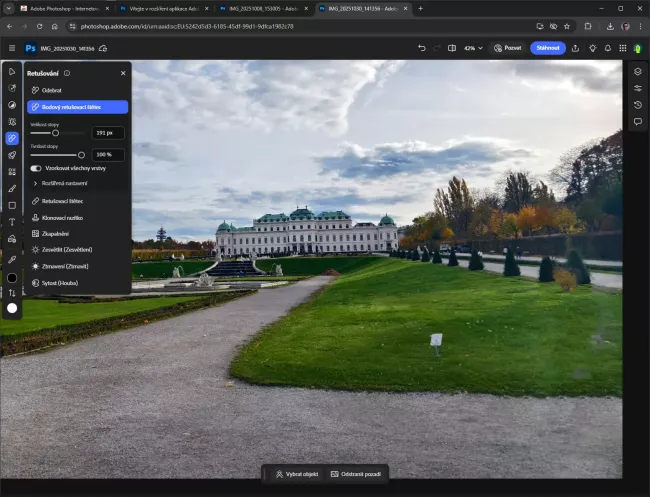
Task: Select the Brush tool
Action: (x=12, y=189)
